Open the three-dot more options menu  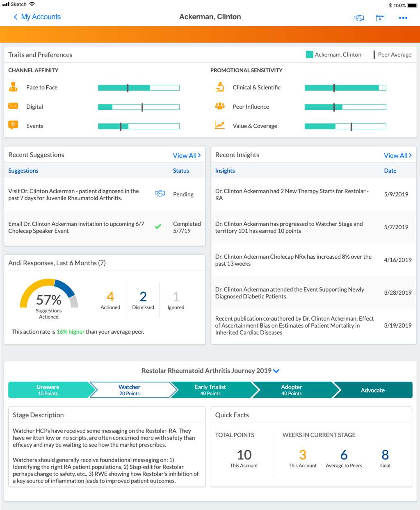tap(403, 18)
